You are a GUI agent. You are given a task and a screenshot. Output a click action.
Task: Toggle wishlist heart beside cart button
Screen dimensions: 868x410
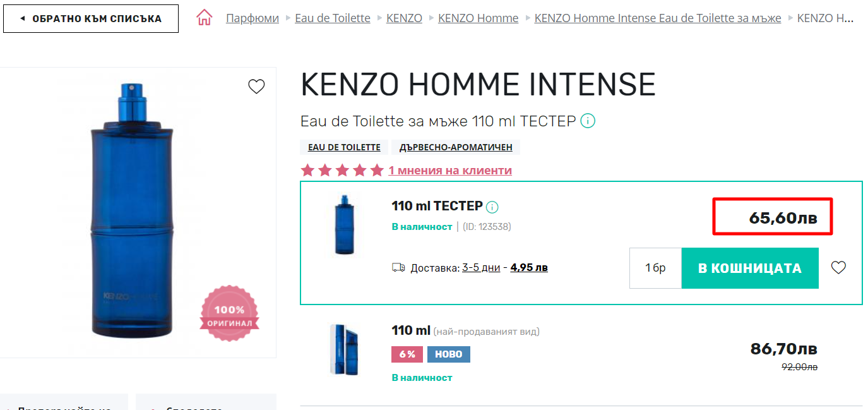tap(838, 268)
